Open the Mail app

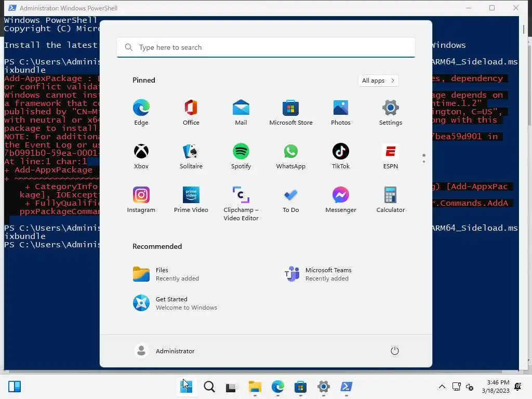(x=241, y=113)
